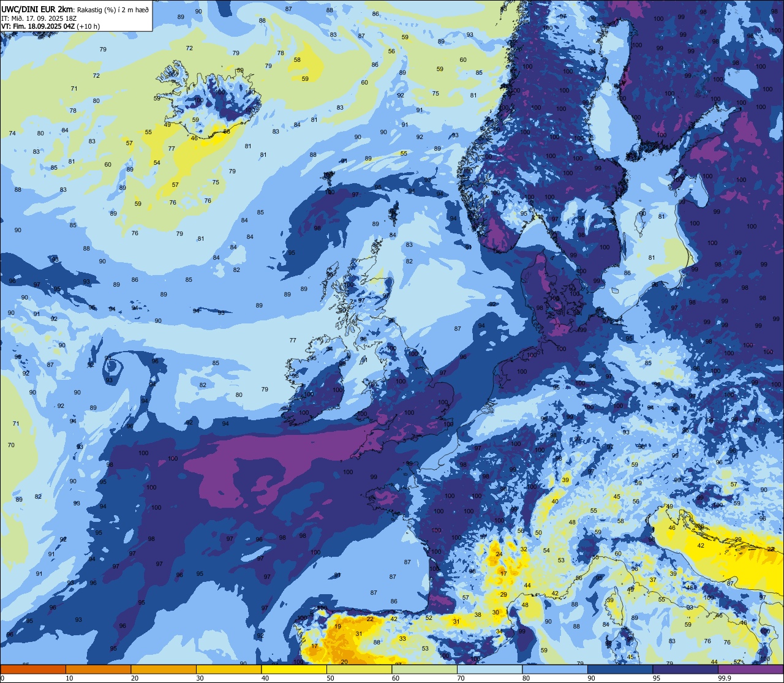Choose the 70–80% pale blue legend swatch
The width and height of the screenshot is (784, 683).
click(489, 669)
